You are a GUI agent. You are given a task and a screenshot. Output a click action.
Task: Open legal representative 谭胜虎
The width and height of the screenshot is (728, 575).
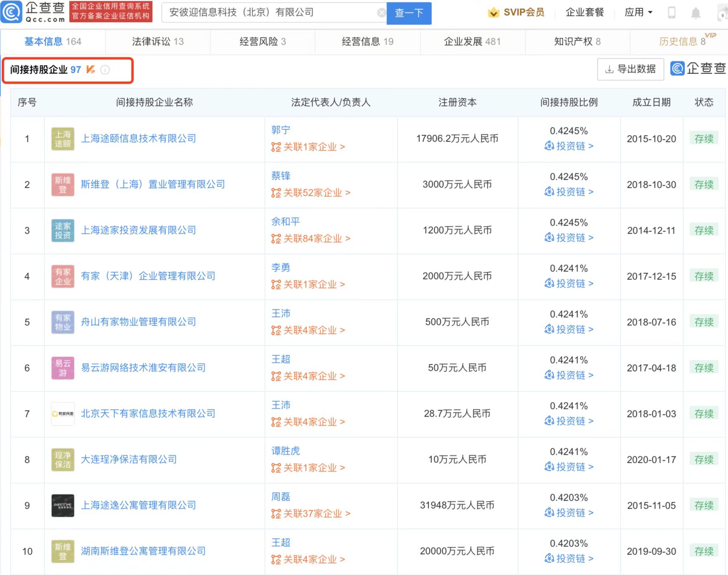point(286,451)
